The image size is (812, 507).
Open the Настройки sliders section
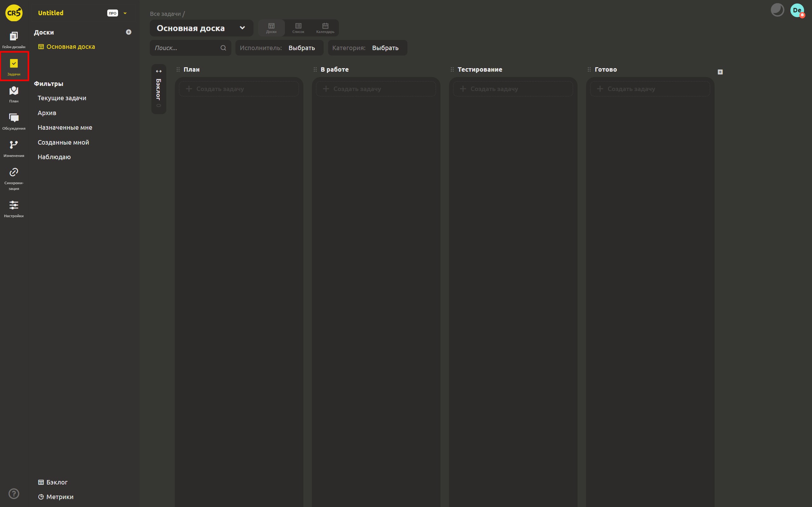tap(14, 209)
